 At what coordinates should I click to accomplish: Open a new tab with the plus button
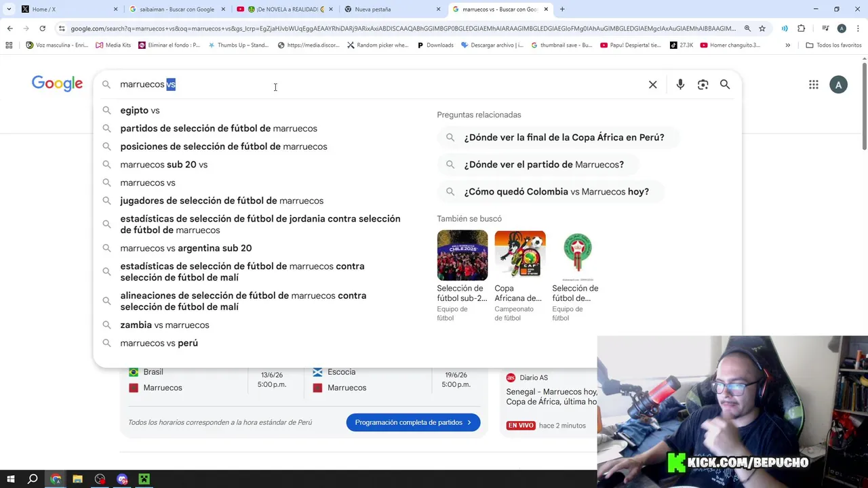click(x=562, y=9)
